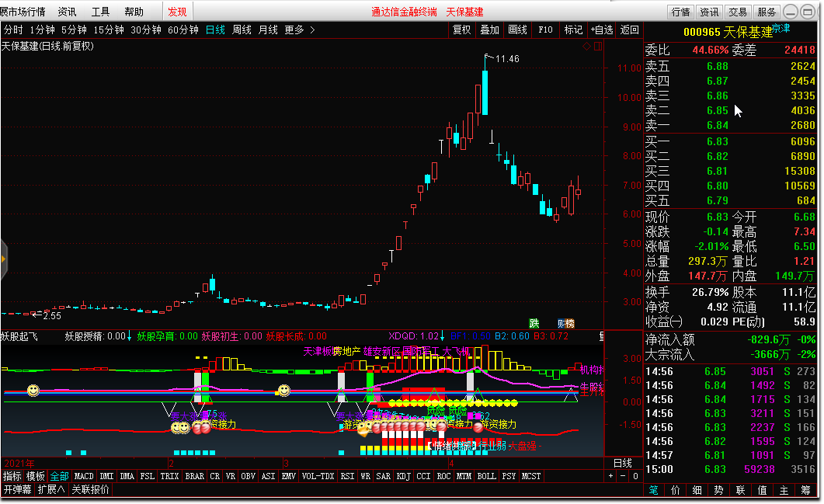
Task: Select the 30分钟 period
Action: click(x=145, y=30)
